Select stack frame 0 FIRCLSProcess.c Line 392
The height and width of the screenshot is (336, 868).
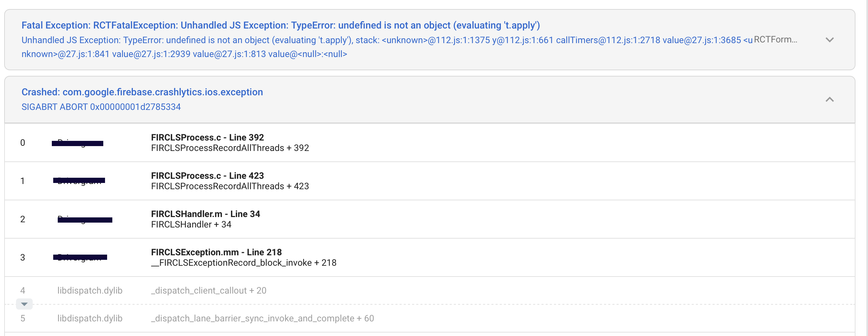point(207,143)
